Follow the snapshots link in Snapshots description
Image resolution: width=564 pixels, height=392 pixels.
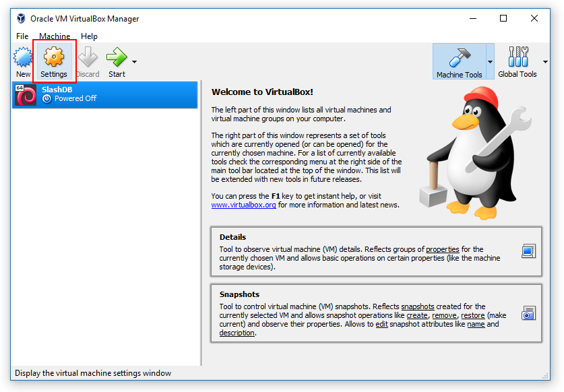point(417,306)
